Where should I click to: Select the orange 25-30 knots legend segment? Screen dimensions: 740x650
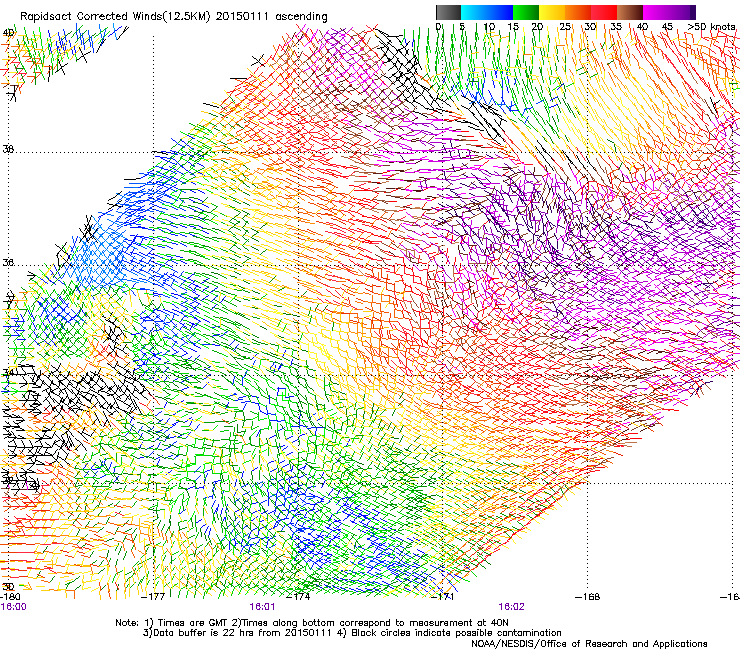tap(578, 12)
